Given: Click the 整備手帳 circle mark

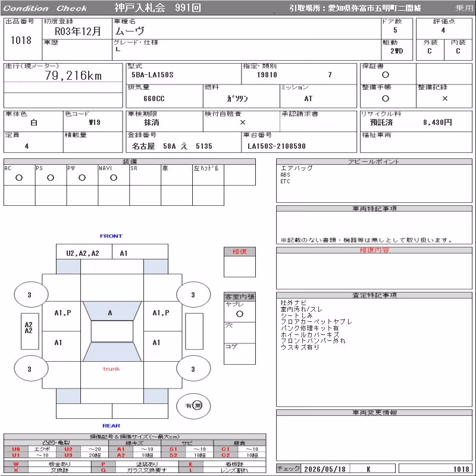Looking at the screenshot, I should pos(385,98).
